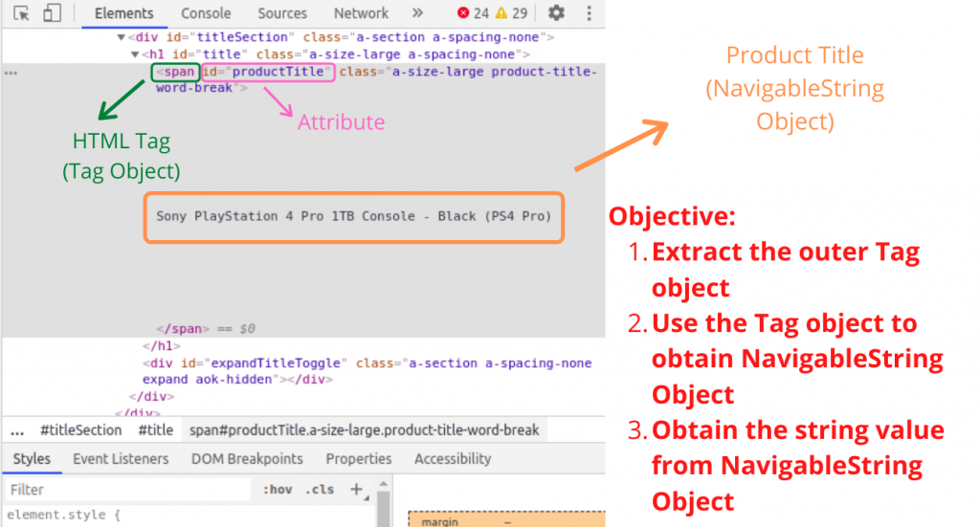980x527 pixels.
Task: Select #title in the breadcrumb
Action: point(156,430)
